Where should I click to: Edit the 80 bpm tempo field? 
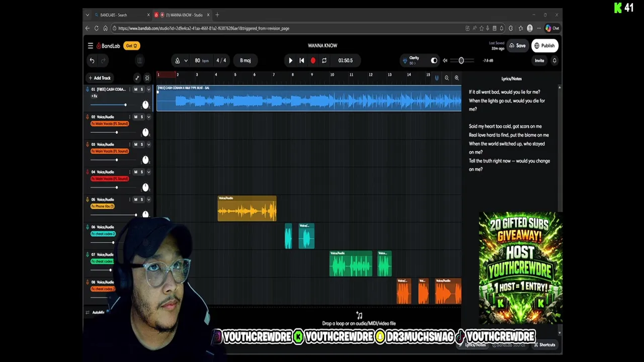click(x=201, y=60)
